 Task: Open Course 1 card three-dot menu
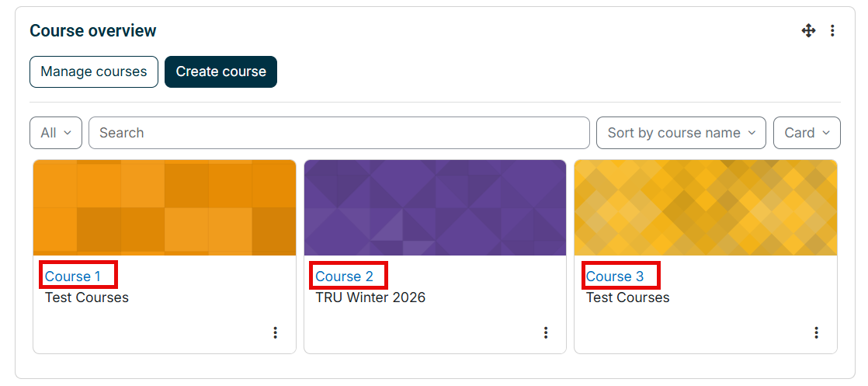pyautogui.click(x=275, y=332)
